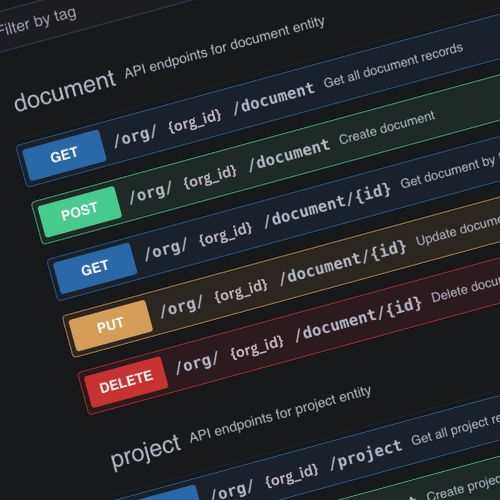Click {org_id} in the Delete document row
500x500 pixels.
coord(257,348)
